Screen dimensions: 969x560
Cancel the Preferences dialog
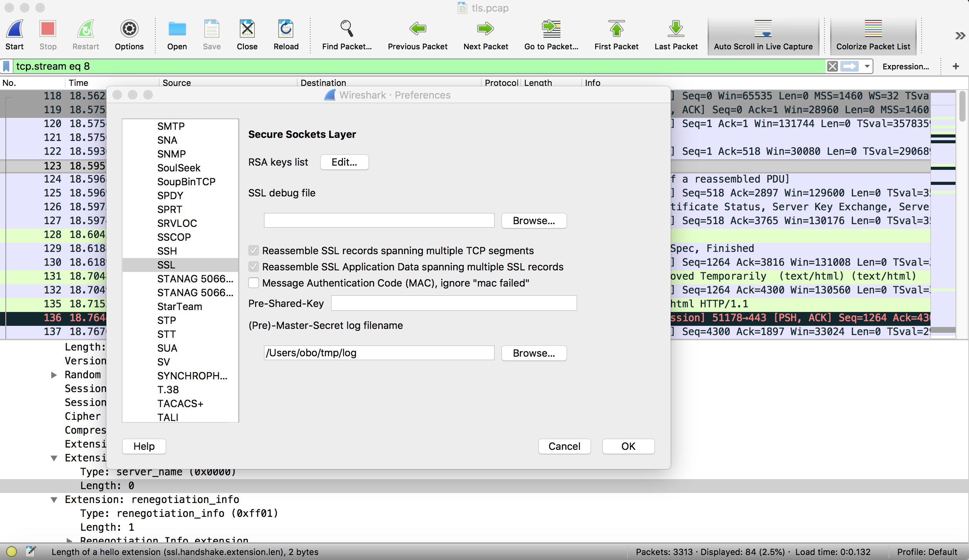pos(564,446)
